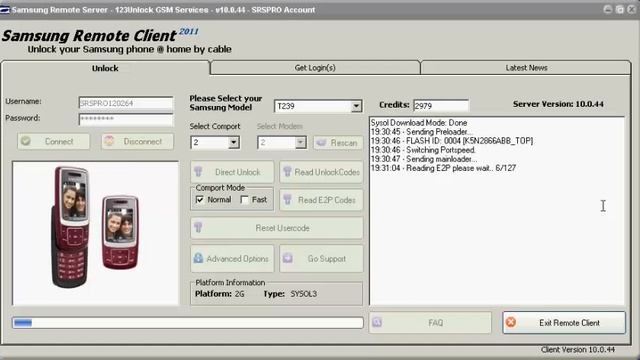Click the 'Client Version 10.0.44' status text
This screenshot has width=640, height=360.
pyautogui.click(x=578, y=349)
